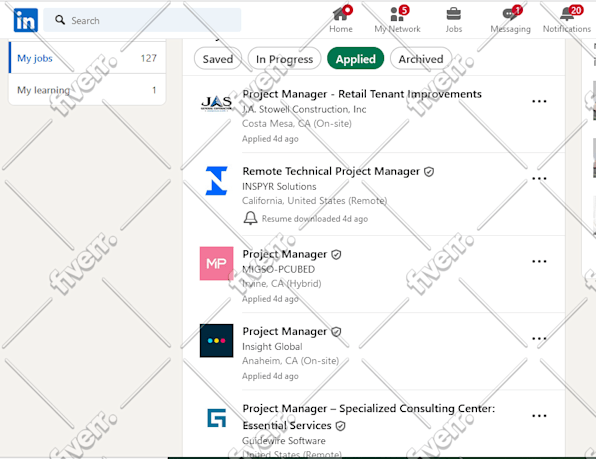This screenshot has height=459, width=596.
Task: Open My Network navigation icon
Action: [397, 14]
